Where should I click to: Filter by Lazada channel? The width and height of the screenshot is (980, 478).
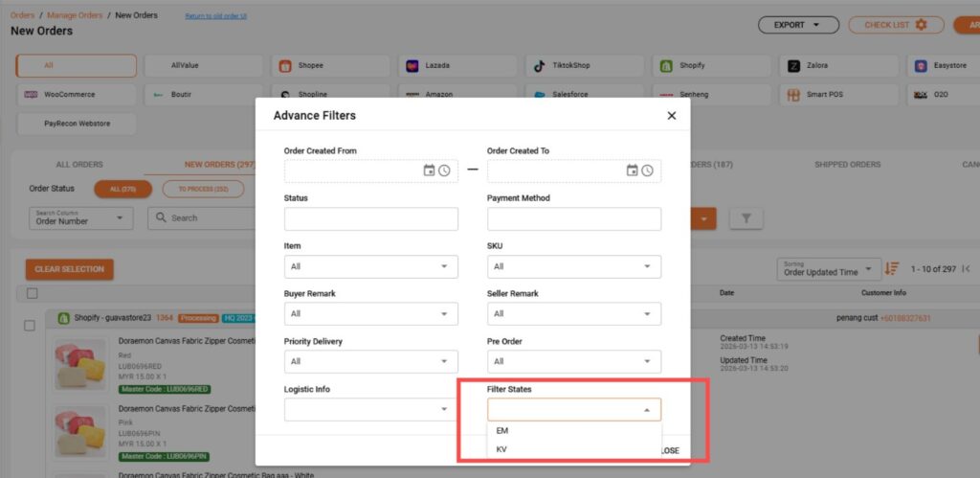click(x=458, y=66)
